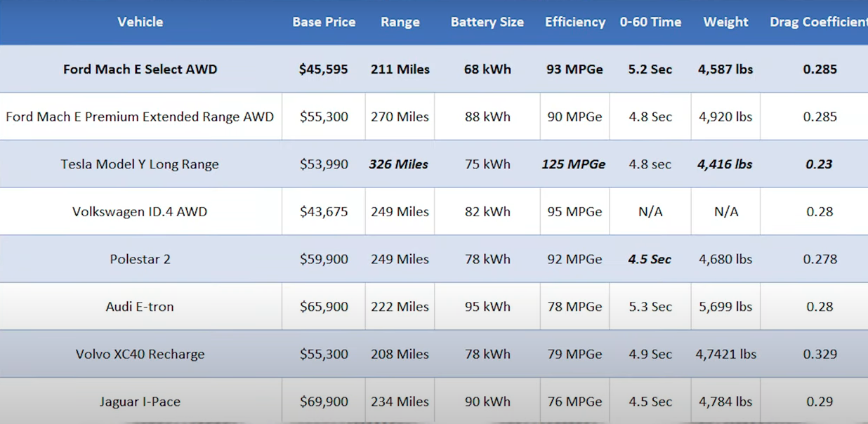Select the Efficiency column header
The image size is (868, 424).
(x=575, y=22)
